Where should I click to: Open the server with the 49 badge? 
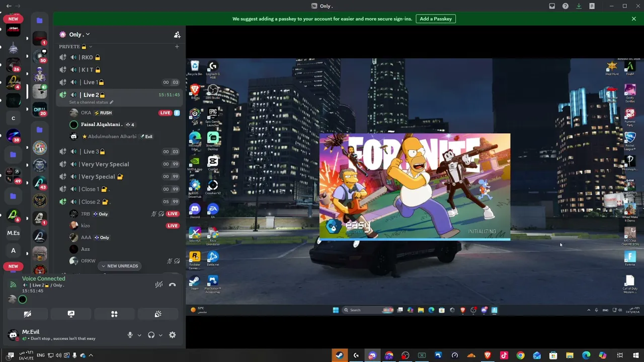pyautogui.click(x=13, y=176)
